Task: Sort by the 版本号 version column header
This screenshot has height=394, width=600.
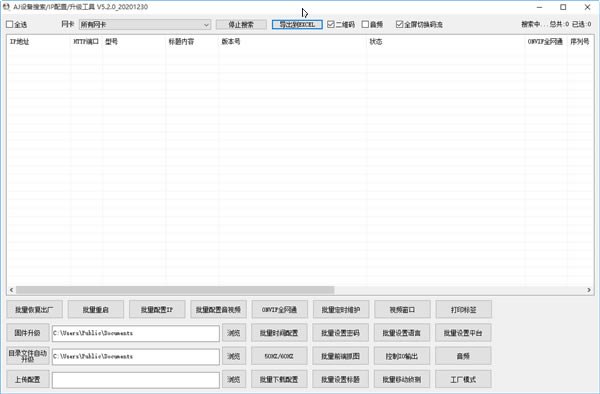Action: [x=293, y=42]
